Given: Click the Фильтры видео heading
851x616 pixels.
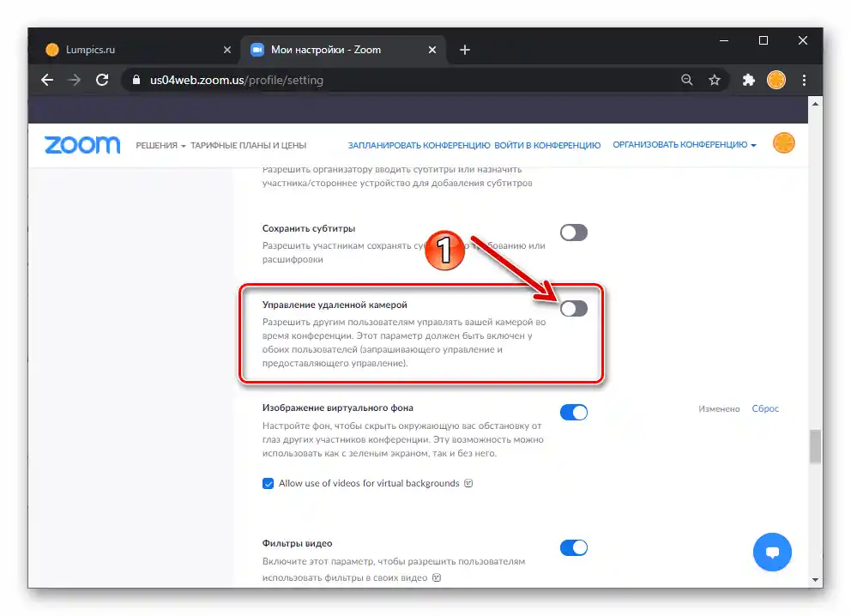Looking at the screenshot, I should click(x=297, y=543).
